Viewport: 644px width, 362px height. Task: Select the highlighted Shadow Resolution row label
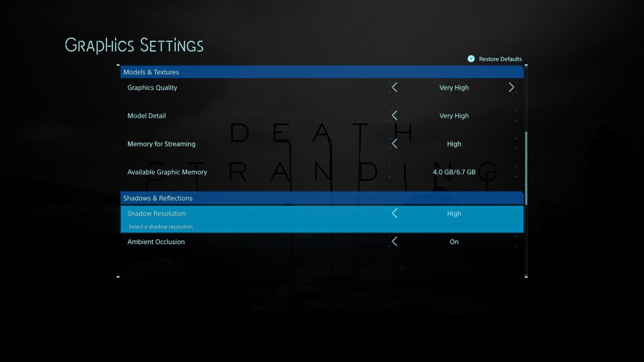(x=156, y=214)
